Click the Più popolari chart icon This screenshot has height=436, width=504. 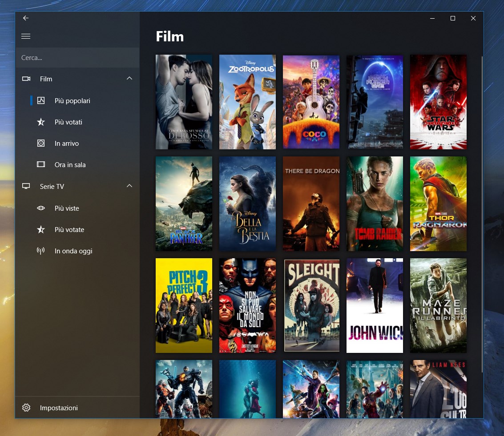point(41,100)
